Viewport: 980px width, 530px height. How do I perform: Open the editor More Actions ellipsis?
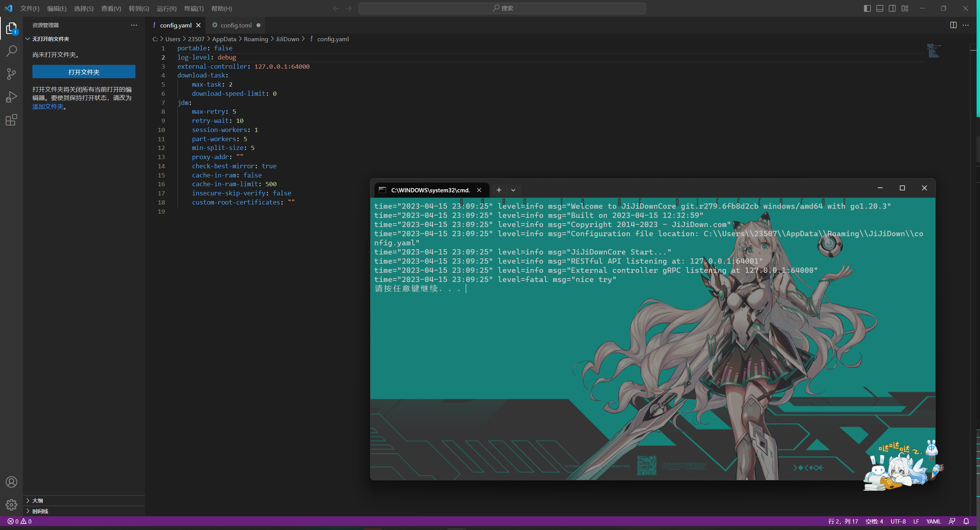tap(966, 25)
